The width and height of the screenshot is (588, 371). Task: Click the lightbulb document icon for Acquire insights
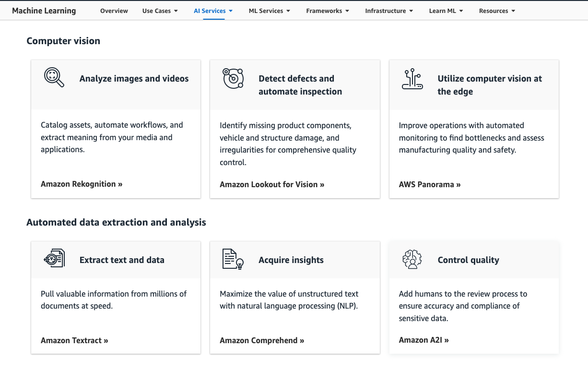click(x=233, y=259)
